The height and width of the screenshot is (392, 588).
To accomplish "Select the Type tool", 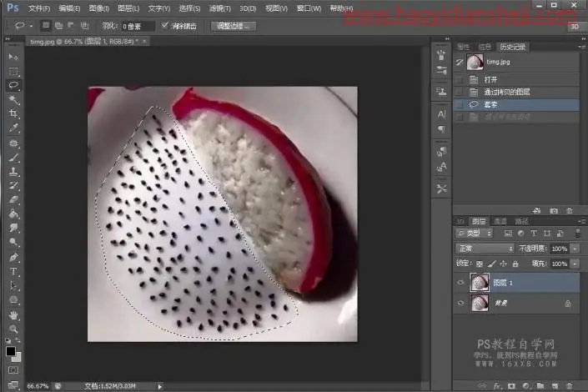I will 13,272.
